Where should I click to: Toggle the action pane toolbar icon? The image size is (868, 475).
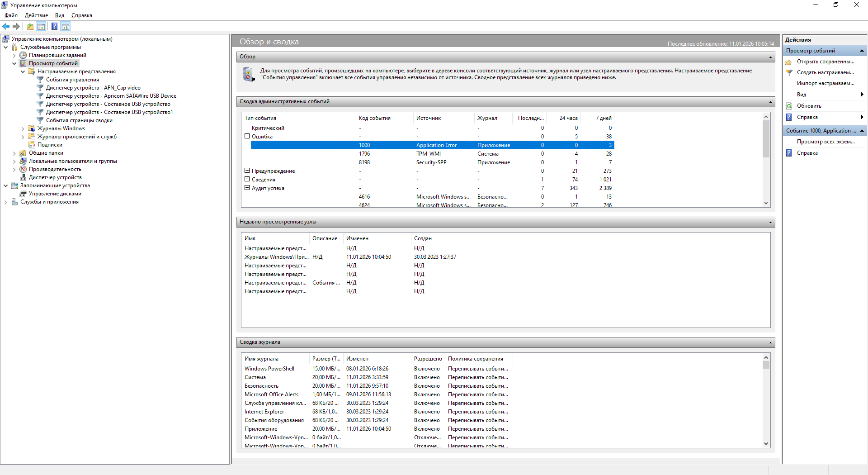[x=66, y=27]
